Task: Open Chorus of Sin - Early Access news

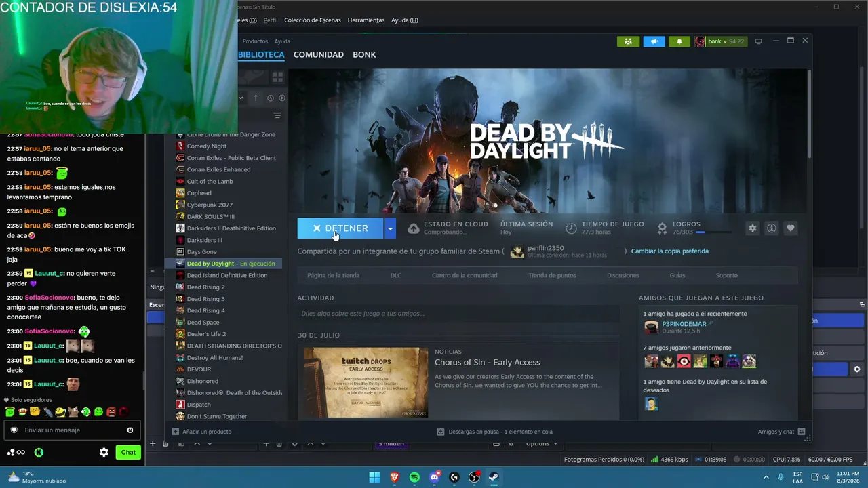Action: click(488, 363)
